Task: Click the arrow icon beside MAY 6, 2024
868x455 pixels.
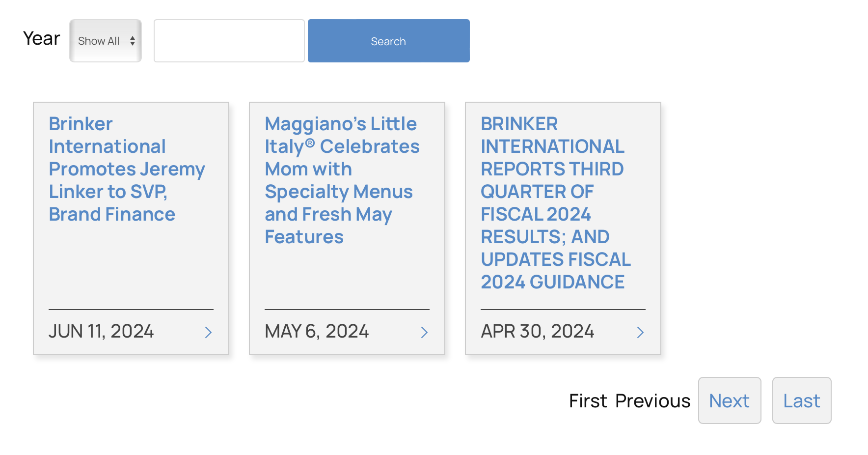Action: pyautogui.click(x=424, y=333)
